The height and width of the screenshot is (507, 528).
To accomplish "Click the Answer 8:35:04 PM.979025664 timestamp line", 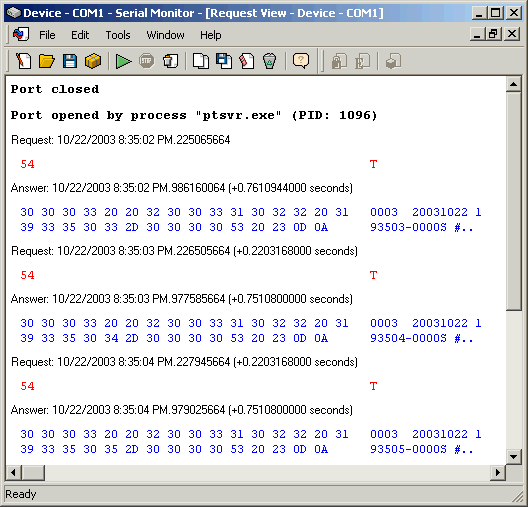I will click(x=182, y=410).
